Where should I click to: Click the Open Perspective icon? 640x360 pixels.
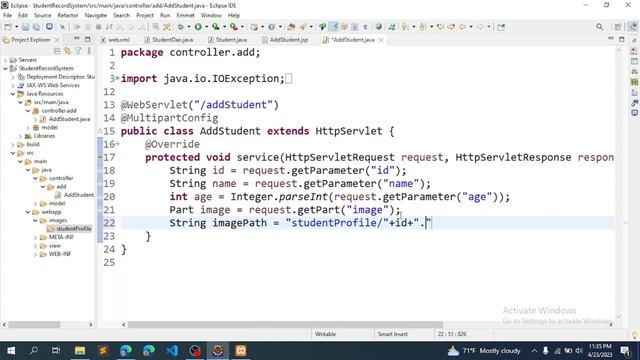(618, 27)
